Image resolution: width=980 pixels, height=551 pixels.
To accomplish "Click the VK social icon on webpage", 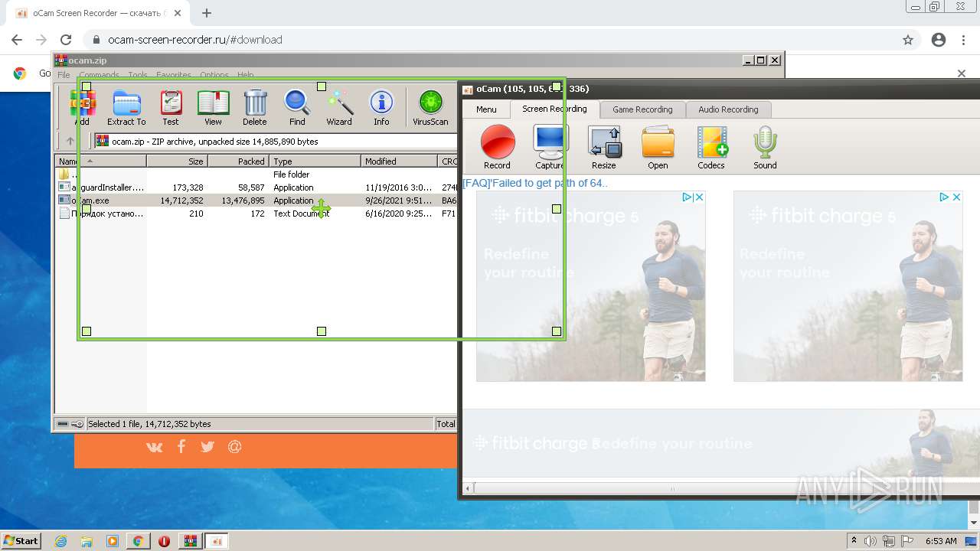I will pyautogui.click(x=155, y=446).
